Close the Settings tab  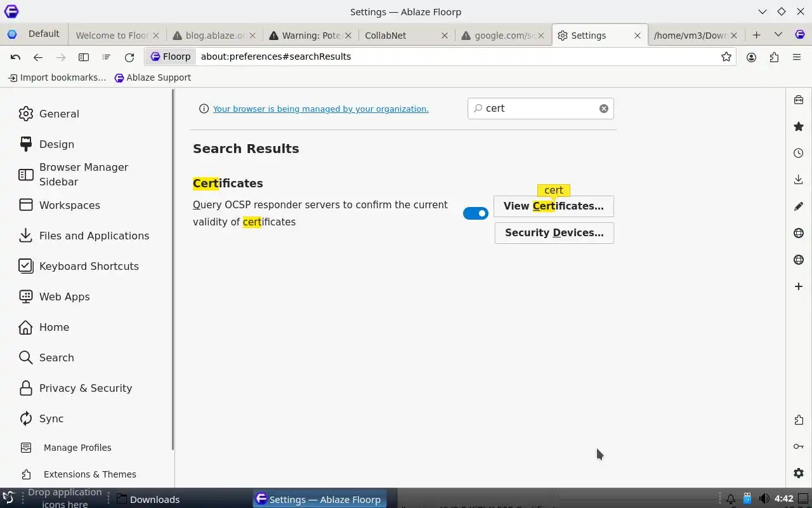tap(638, 36)
